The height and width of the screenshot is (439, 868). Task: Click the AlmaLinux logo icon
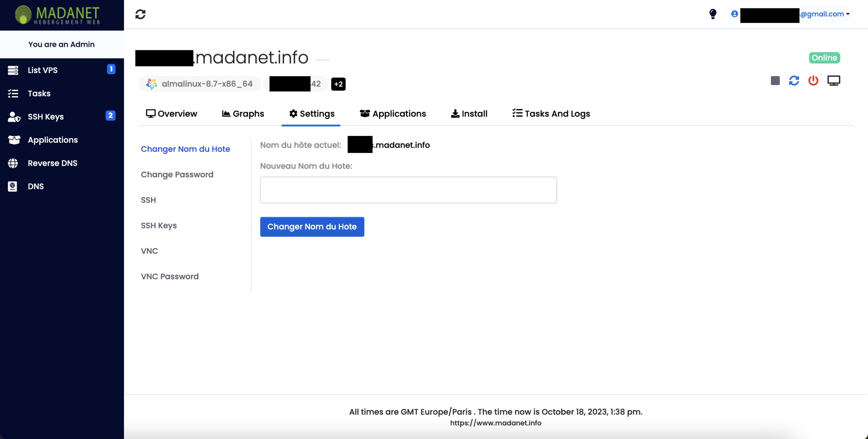click(152, 84)
